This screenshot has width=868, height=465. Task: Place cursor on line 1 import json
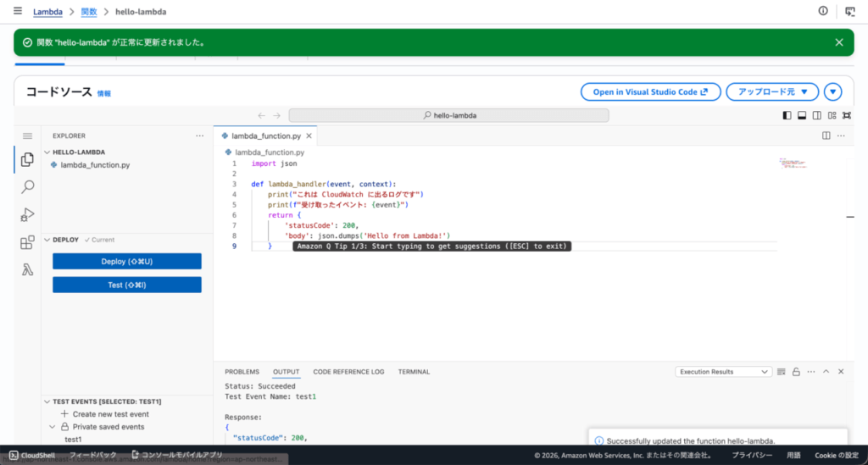[274, 163]
